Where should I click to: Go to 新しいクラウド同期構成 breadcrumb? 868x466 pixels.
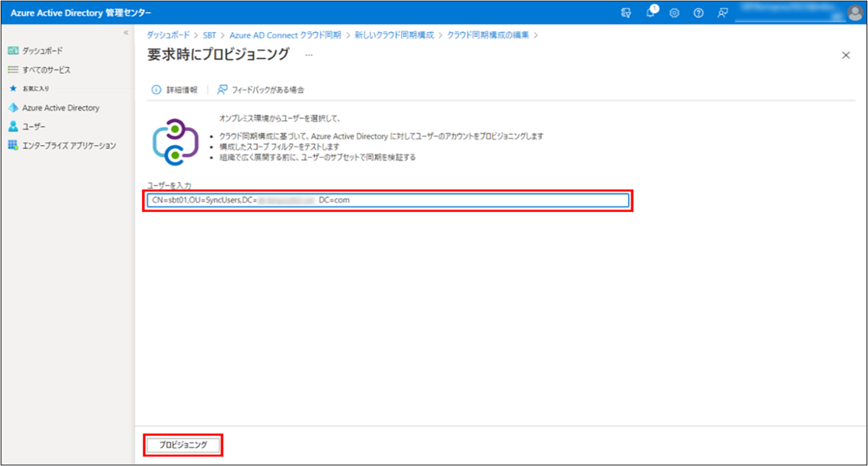(394, 35)
